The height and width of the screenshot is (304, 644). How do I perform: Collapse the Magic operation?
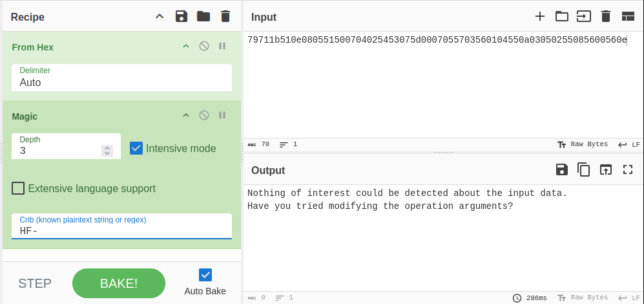click(x=186, y=115)
